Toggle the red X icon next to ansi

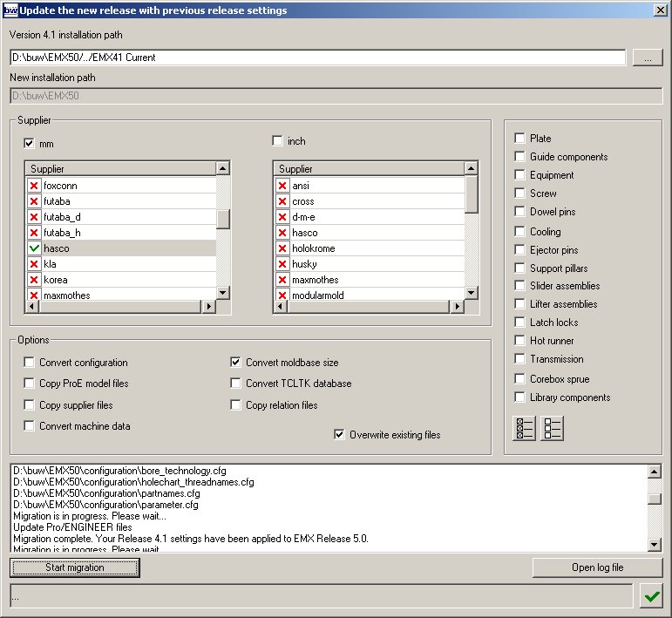pyautogui.click(x=282, y=186)
